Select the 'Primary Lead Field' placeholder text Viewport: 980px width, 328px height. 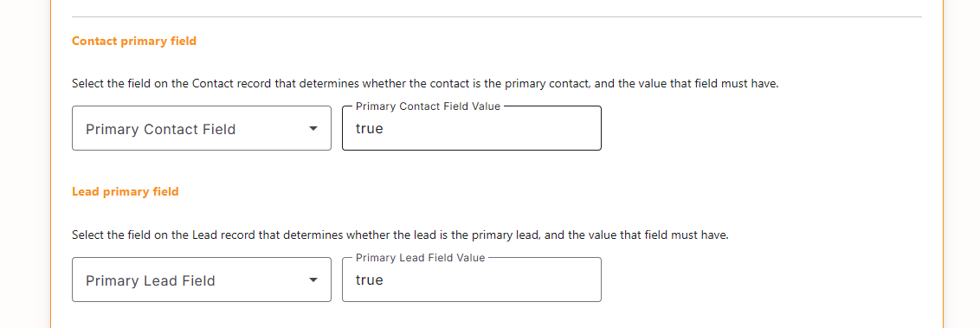[x=150, y=280]
